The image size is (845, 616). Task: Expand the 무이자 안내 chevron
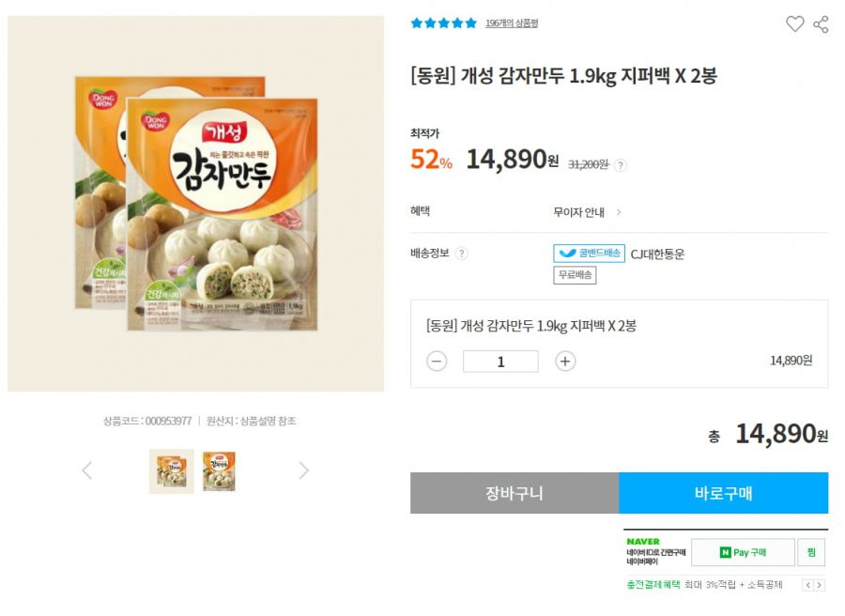click(x=619, y=212)
